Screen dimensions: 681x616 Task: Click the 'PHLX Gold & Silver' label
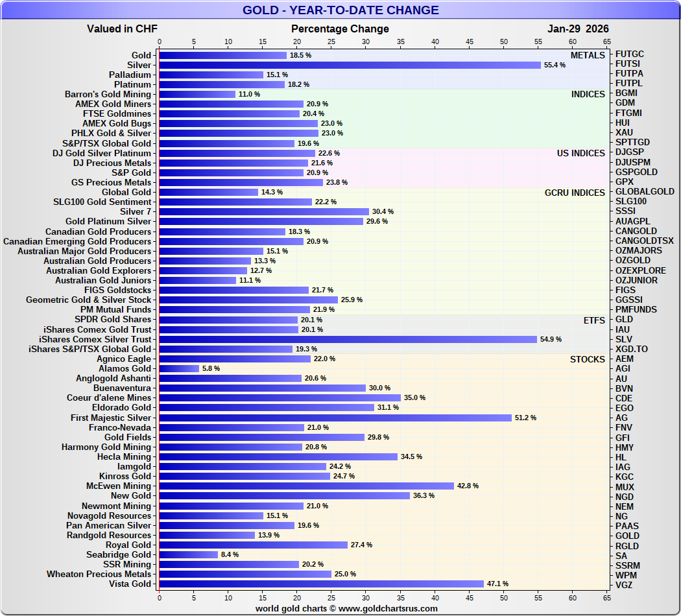(x=111, y=134)
